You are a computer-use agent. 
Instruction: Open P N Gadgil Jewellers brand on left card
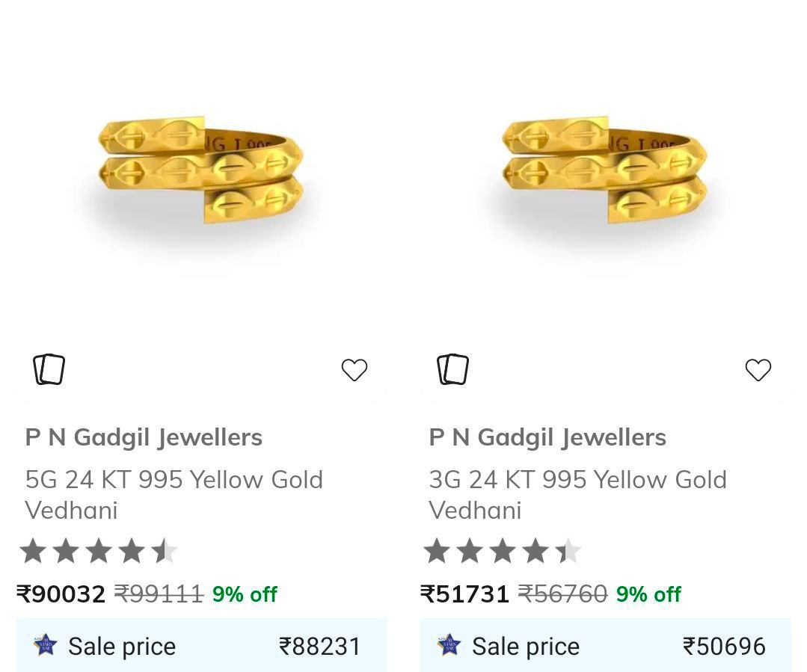144,437
